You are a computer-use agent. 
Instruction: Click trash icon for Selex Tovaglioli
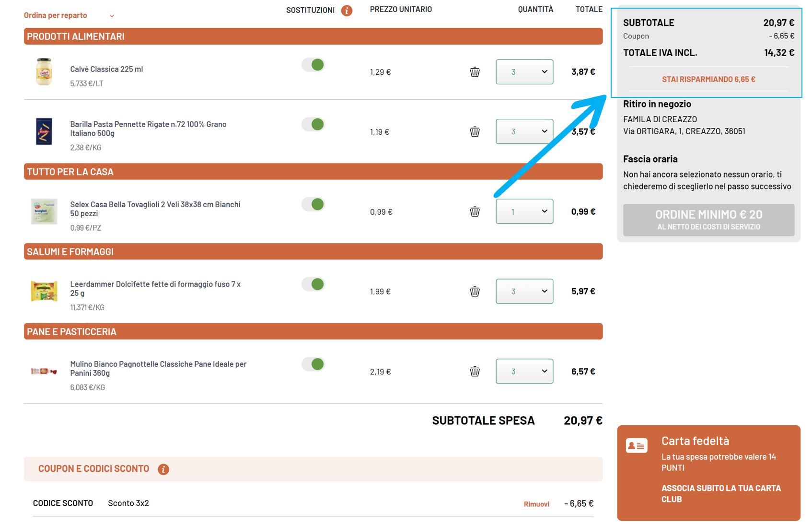tap(475, 211)
